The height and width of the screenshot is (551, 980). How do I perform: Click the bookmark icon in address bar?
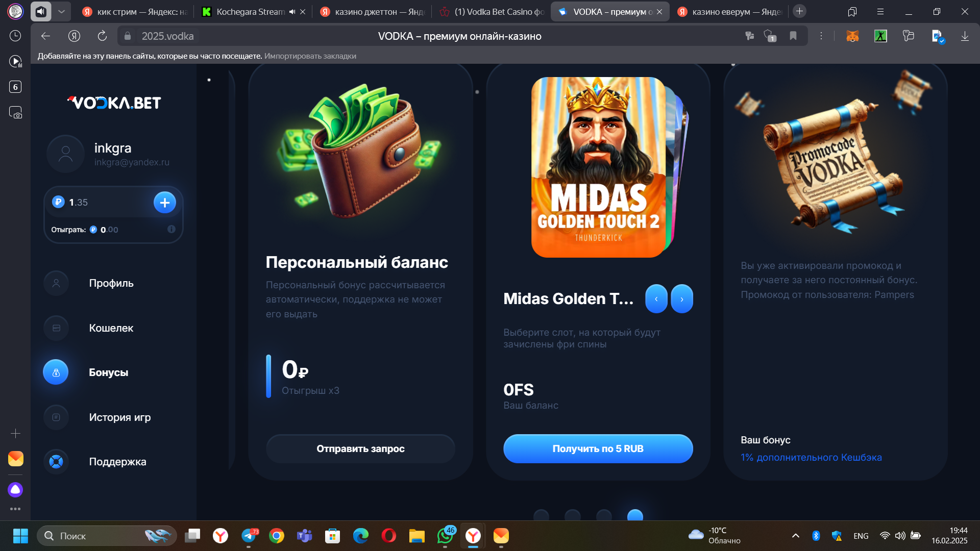[793, 36]
